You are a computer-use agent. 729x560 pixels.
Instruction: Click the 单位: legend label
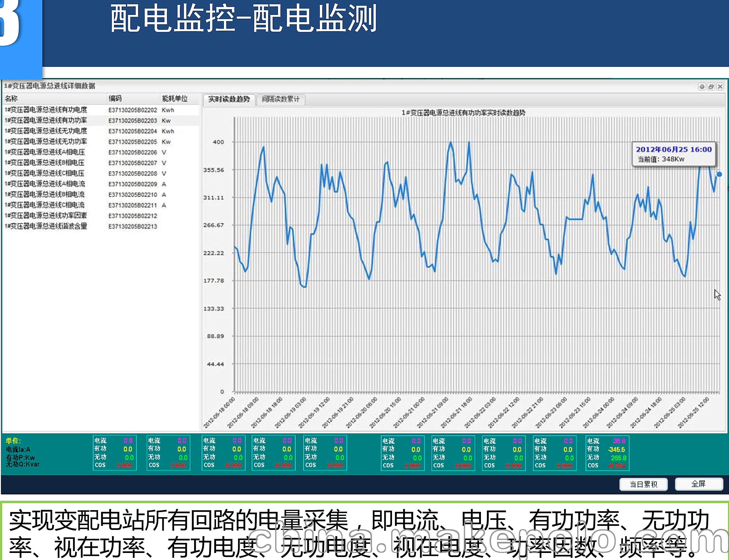[x=13, y=441]
